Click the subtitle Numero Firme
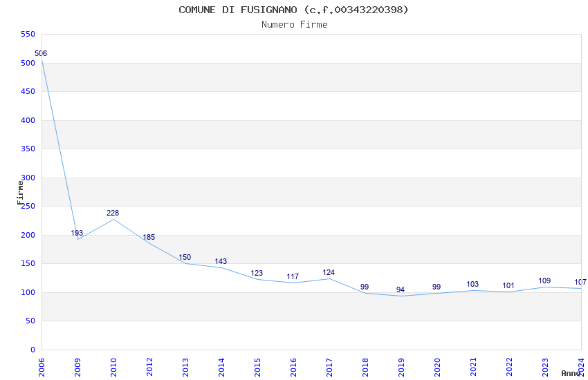 click(x=295, y=25)
